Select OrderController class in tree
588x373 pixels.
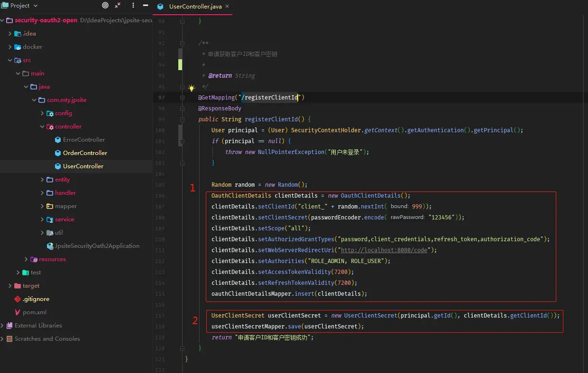(85, 153)
